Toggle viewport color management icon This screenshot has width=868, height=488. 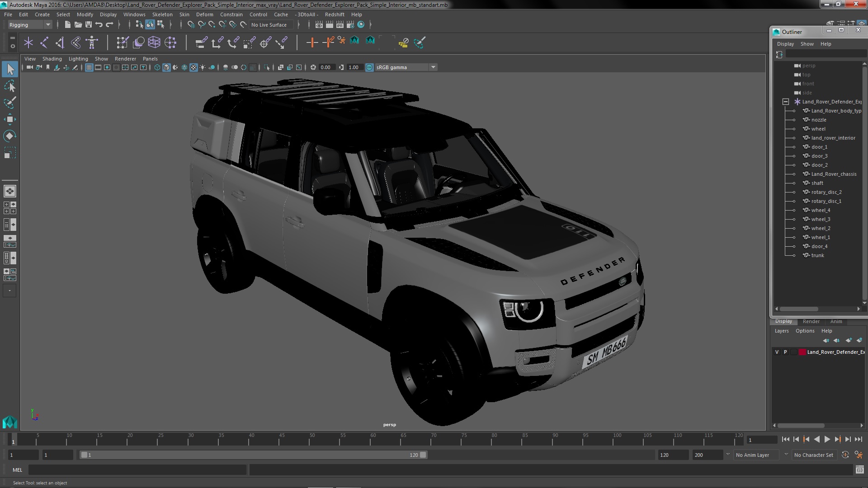click(x=369, y=67)
